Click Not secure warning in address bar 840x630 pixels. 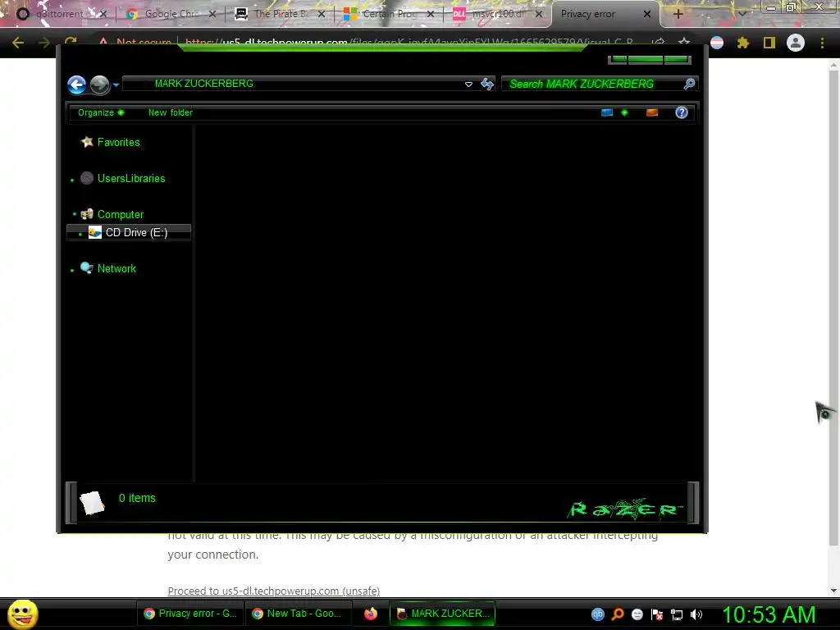135,43
